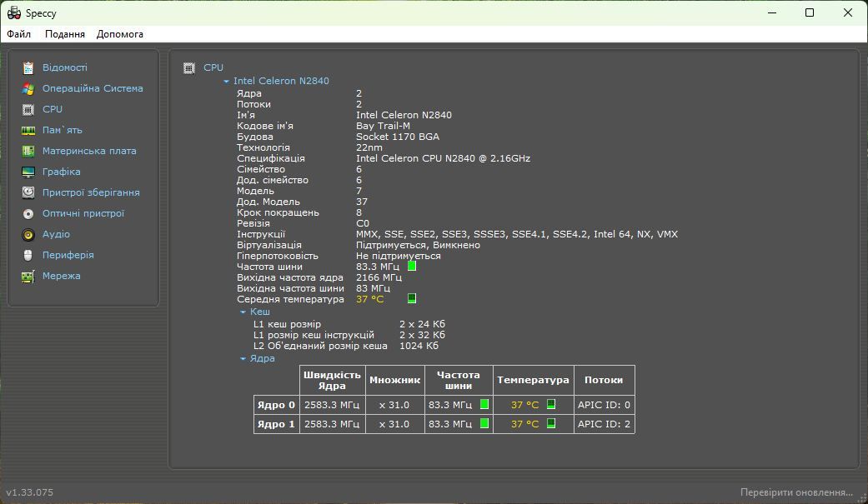Click the bus frequency indicator in Ядро 0 row
Image resolution: width=868 pixels, height=504 pixels.
(484, 404)
